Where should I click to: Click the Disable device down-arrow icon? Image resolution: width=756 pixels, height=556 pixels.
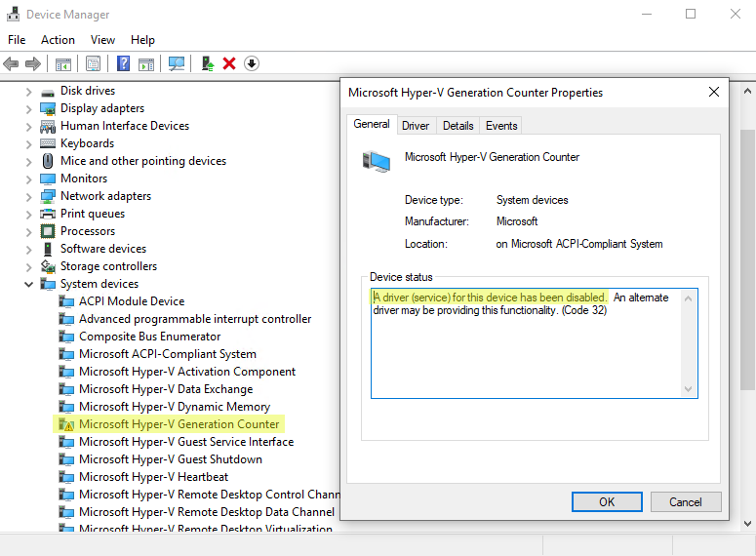252,63
